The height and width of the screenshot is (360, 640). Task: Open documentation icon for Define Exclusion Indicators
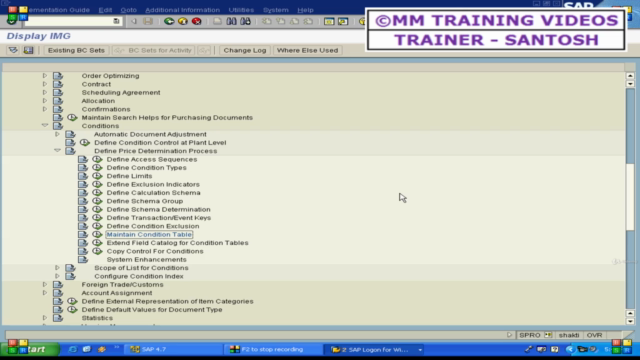click(83, 184)
